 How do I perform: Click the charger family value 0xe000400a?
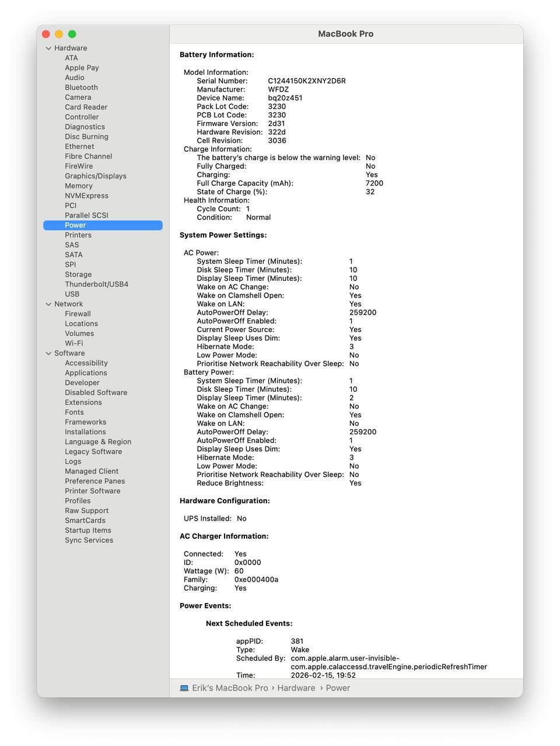coord(256,580)
